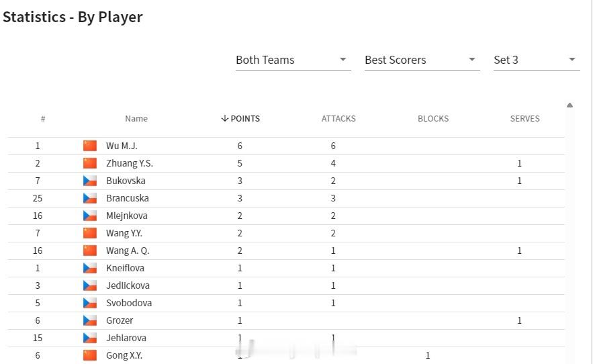Sort table by ATTACKS column
Screen dimensions: 593x364
338,119
